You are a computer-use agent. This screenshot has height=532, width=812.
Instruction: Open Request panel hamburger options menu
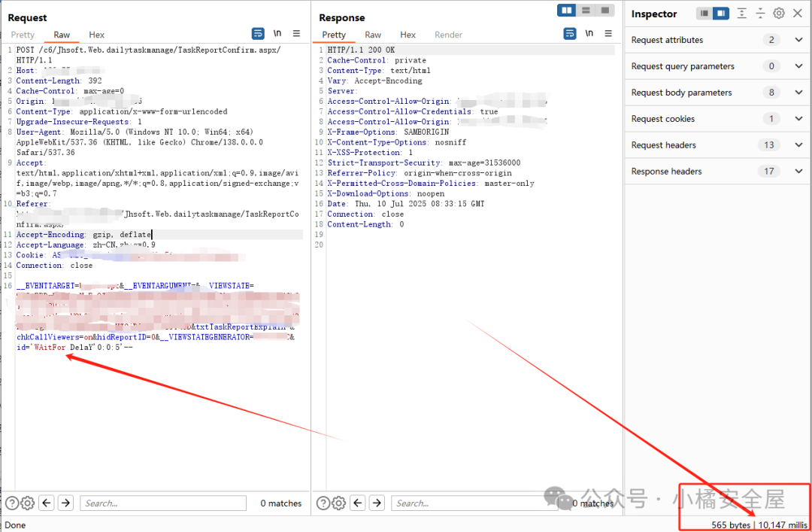coord(296,34)
